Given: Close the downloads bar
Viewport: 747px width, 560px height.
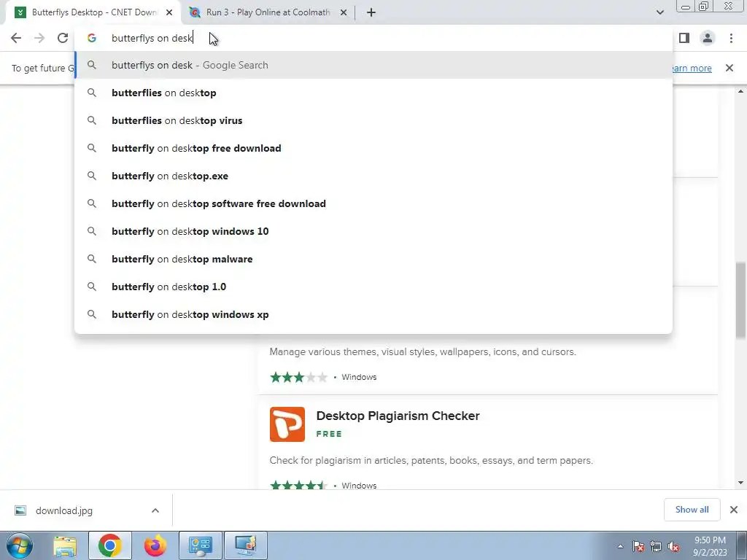Looking at the screenshot, I should click(x=734, y=510).
